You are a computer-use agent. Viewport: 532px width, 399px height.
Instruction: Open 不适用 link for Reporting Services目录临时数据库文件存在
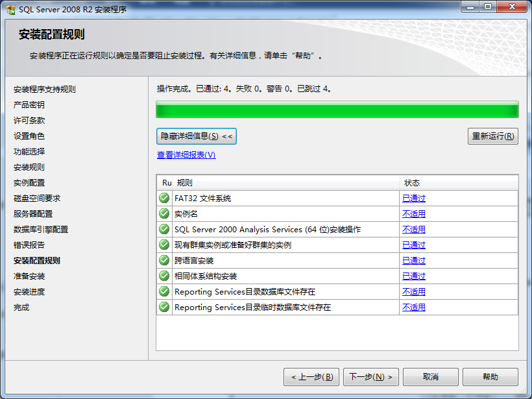413,308
